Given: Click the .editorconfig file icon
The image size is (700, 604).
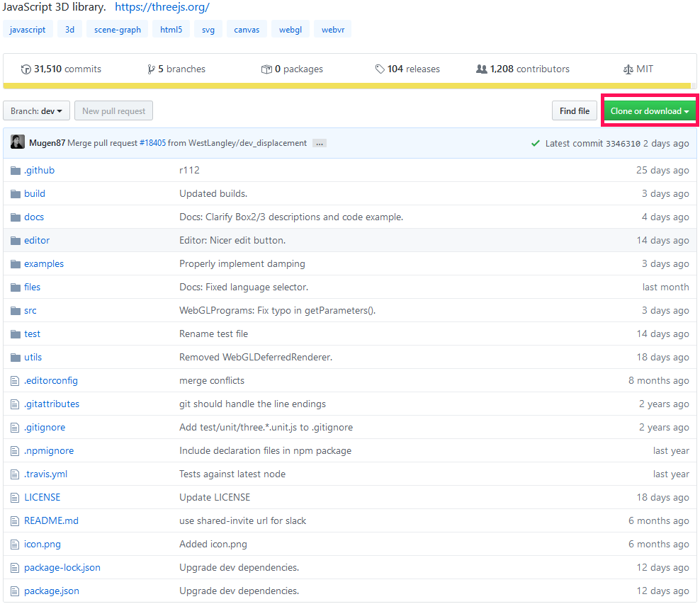Looking at the screenshot, I should [15, 381].
